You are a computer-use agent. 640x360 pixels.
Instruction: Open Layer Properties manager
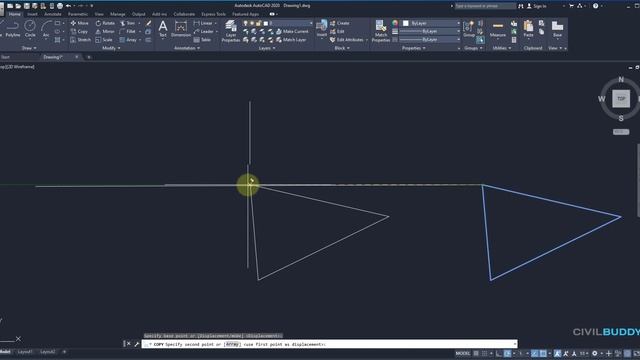(x=231, y=31)
